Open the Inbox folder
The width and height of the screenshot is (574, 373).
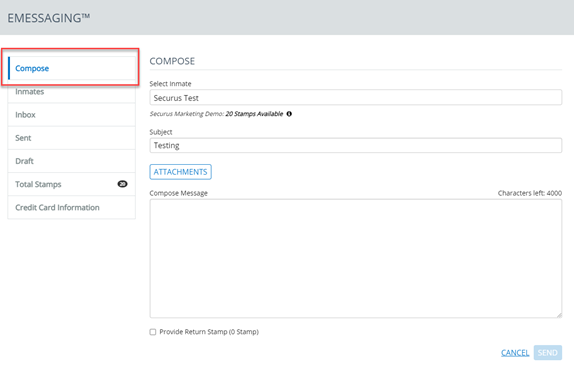(x=72, y=115)
